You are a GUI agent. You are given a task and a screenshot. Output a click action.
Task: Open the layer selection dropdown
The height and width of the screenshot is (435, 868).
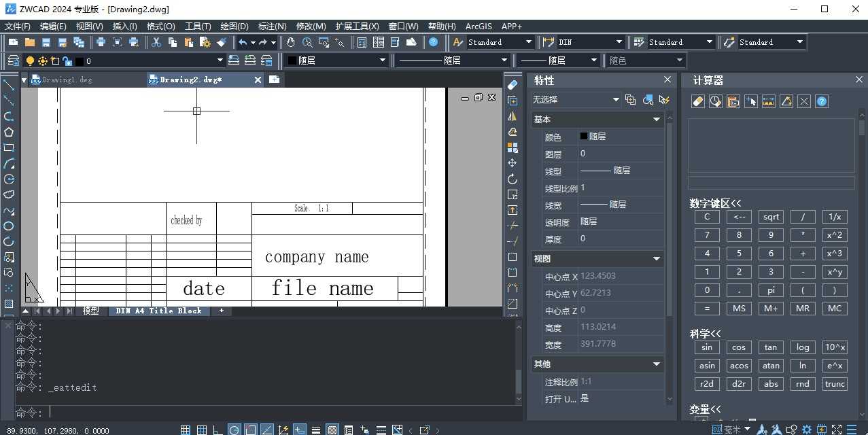click(220, 60)
